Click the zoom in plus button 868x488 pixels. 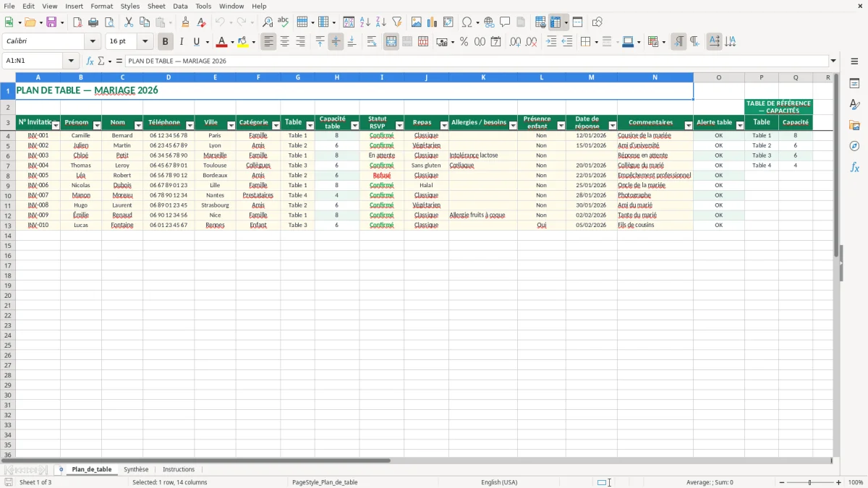pos(839,482)
